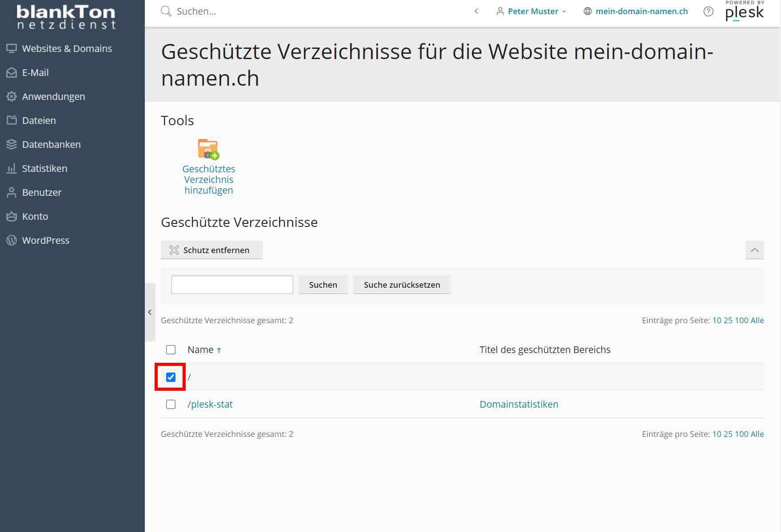Screen dimensions: 781x532
Task: Collapse the sidebar with its arrow handle
Action: (150, 312)
